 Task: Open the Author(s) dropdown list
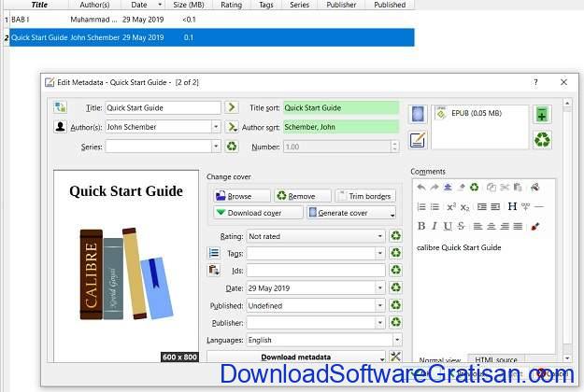coord(216,127)
